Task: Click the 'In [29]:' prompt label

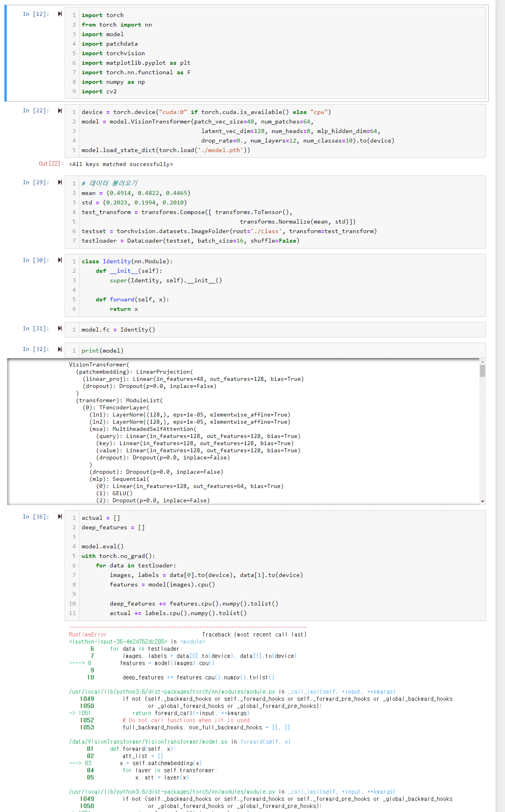Action: (x=36, y=182)
